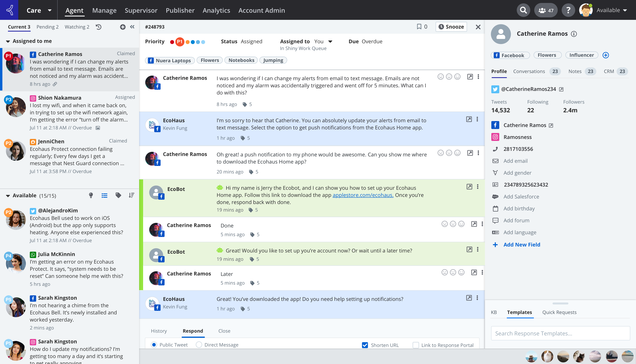Mark positive sentiment on Catherine's first message
This screenshot has width=636, height=364.
coord(457,77)
